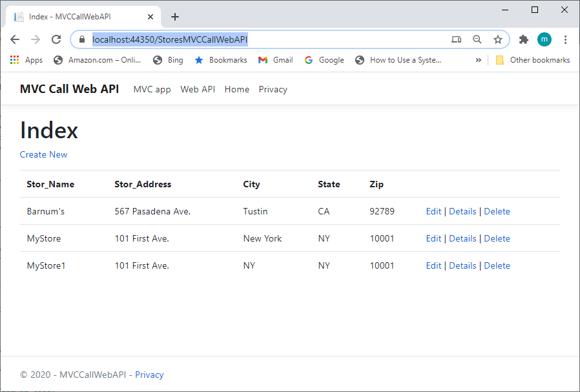Reload the current page

click(x=56, y=39)
